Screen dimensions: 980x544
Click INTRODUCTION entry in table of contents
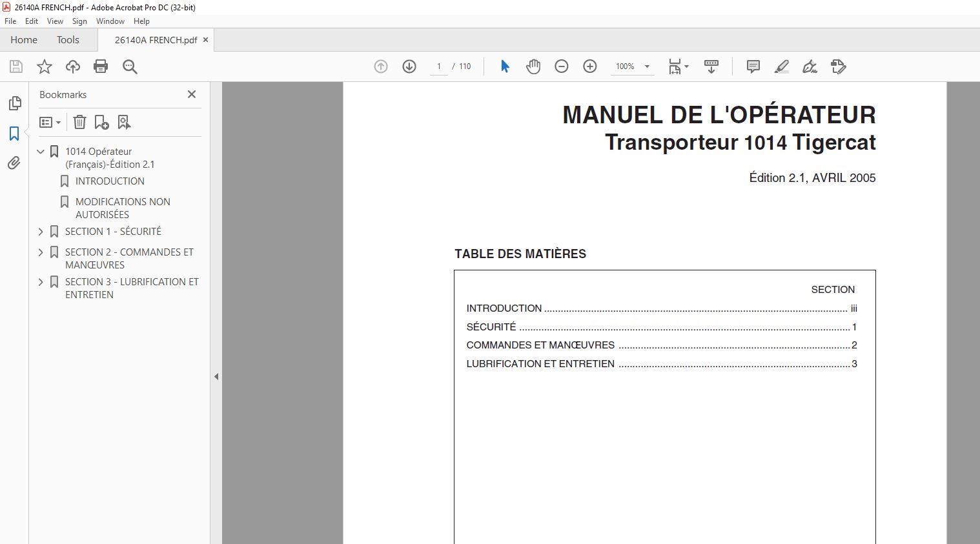(x=662, y=308)
